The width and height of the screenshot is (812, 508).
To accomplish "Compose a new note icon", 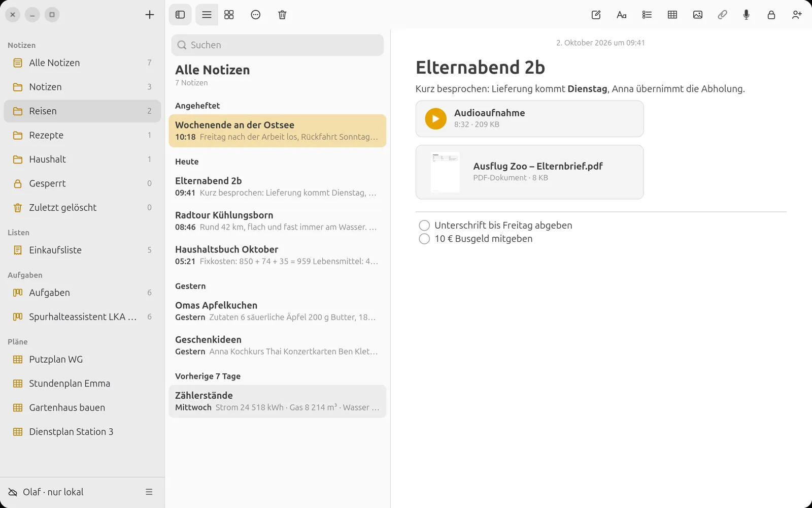I will pos(596,15).
